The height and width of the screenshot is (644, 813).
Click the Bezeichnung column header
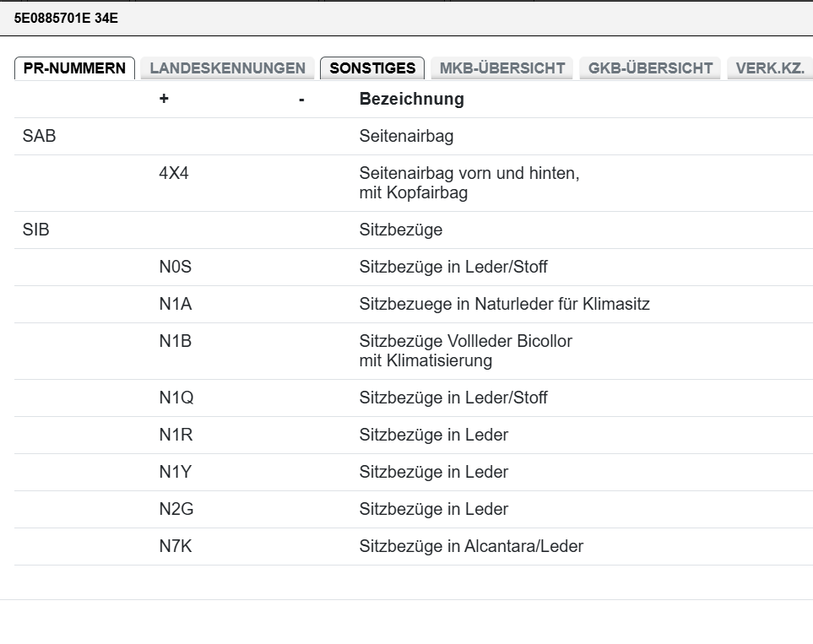tap(411, 99)
